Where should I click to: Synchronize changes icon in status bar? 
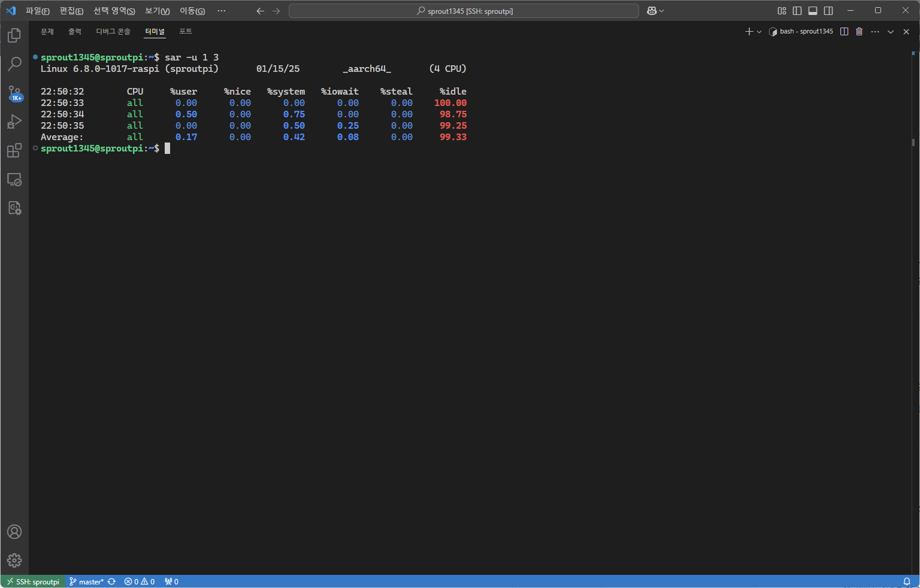coord(111,581)
